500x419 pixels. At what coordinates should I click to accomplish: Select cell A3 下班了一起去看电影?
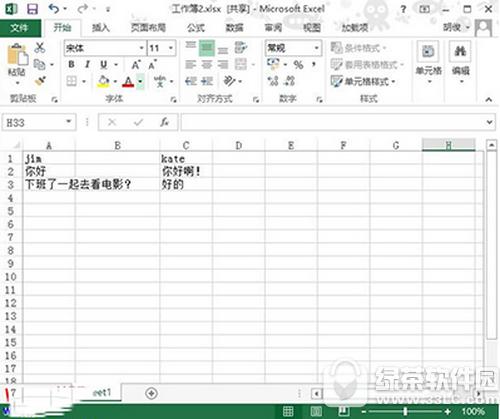[49, 184]
